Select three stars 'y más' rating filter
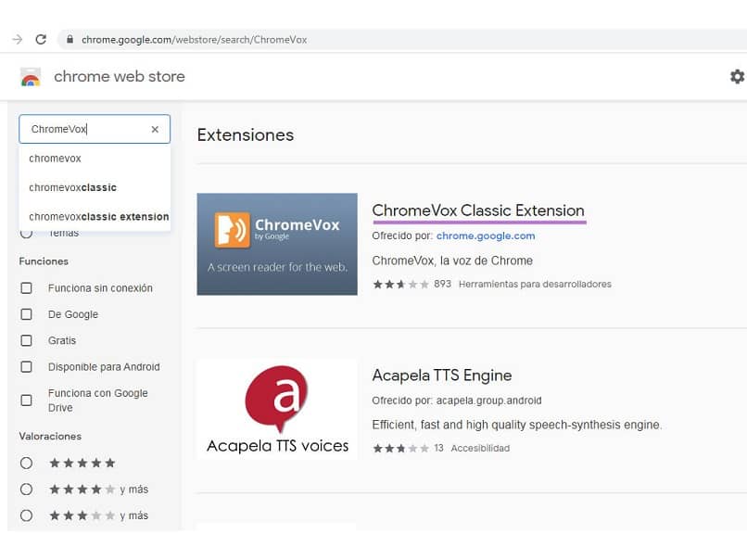Screen dimensions: 747x560 (27, 515)
